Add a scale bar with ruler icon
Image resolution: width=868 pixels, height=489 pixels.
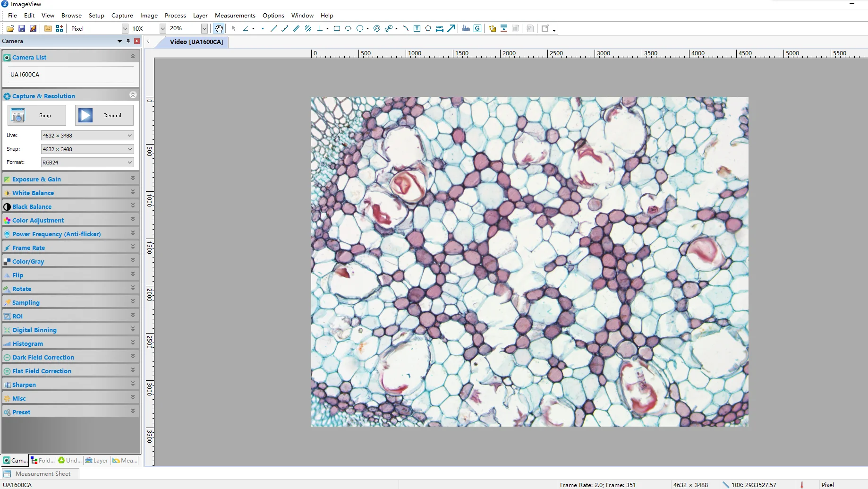coord(440,28)
